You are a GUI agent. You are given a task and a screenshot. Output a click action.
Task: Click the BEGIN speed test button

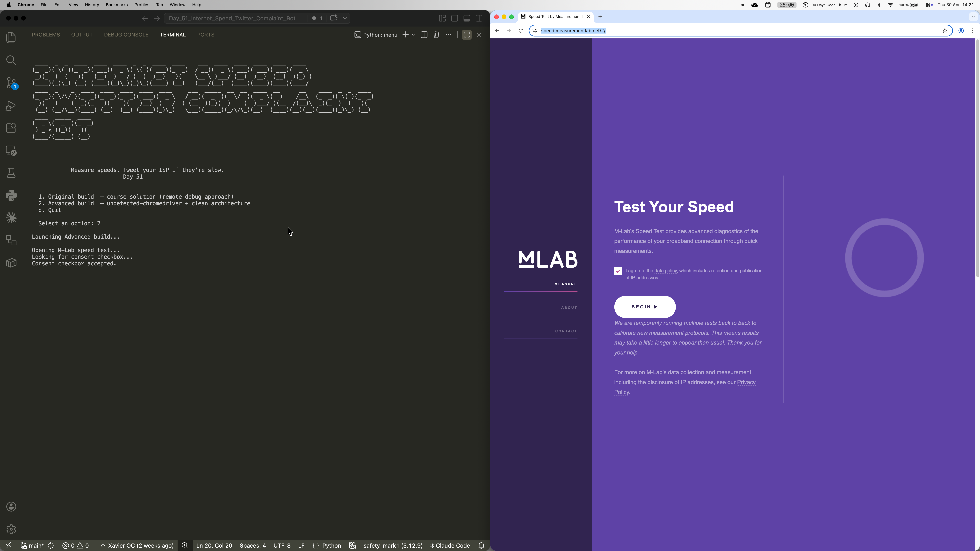point(645,307)
